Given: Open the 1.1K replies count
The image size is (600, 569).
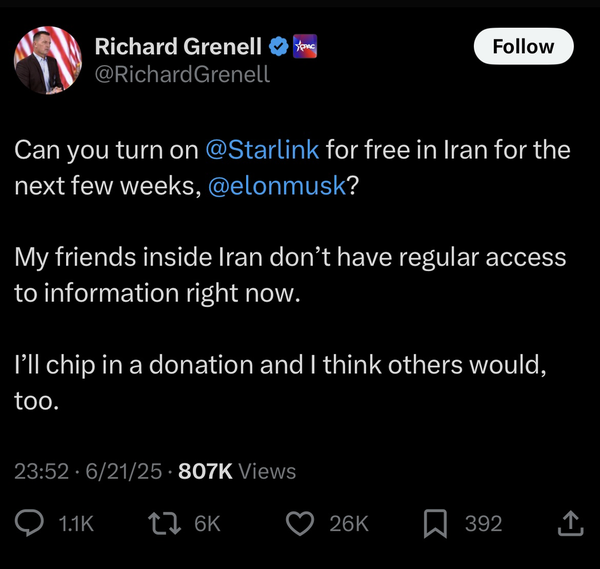Looking at the screenshot, I should (x=76, y=523).
